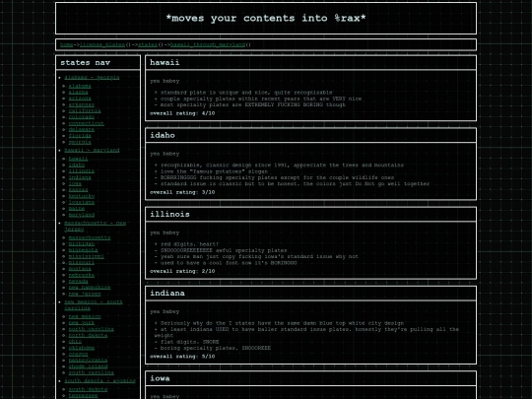Click the 'overall rating: 2/10' text
Viewport: 532px width, 399px height.
pos(182,272)
